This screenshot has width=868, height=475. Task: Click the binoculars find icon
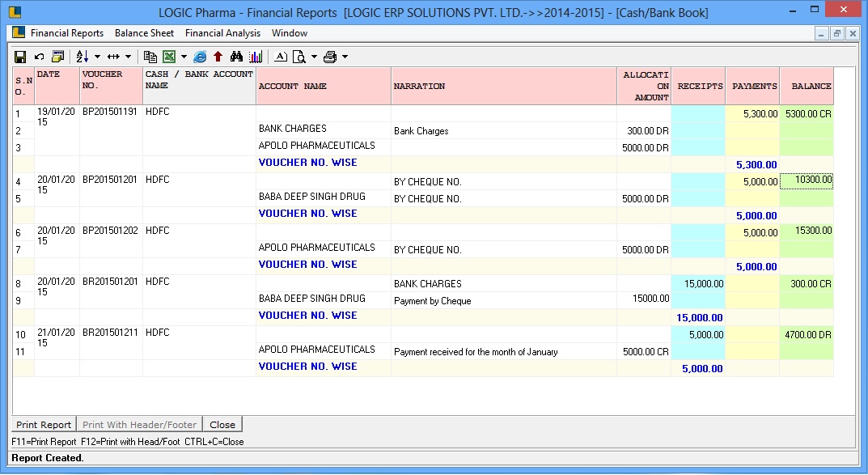click(x=237, y=57)
